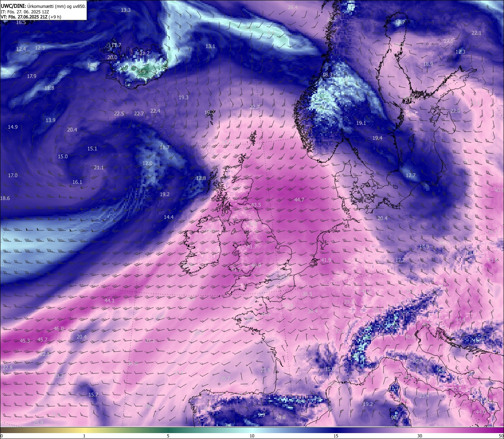Click the 21.2 value over Iceland
504x439 pixels.
click(145, 53)
